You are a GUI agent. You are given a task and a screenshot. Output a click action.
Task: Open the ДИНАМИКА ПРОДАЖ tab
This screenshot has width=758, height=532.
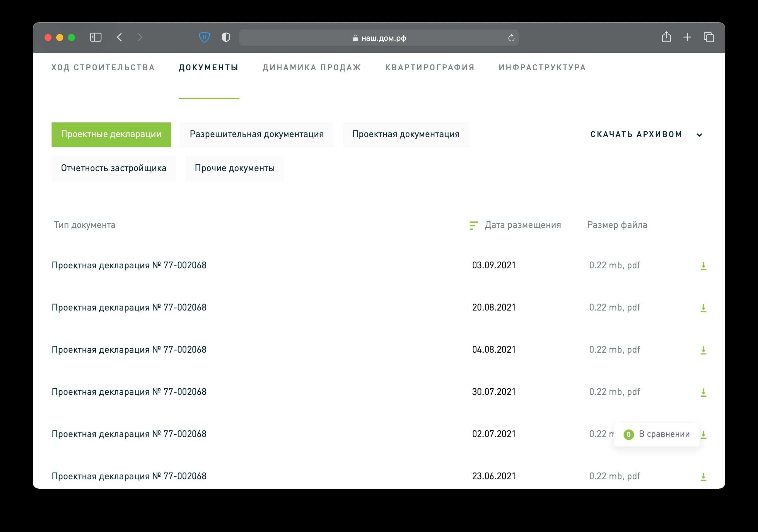coord(312,68)
